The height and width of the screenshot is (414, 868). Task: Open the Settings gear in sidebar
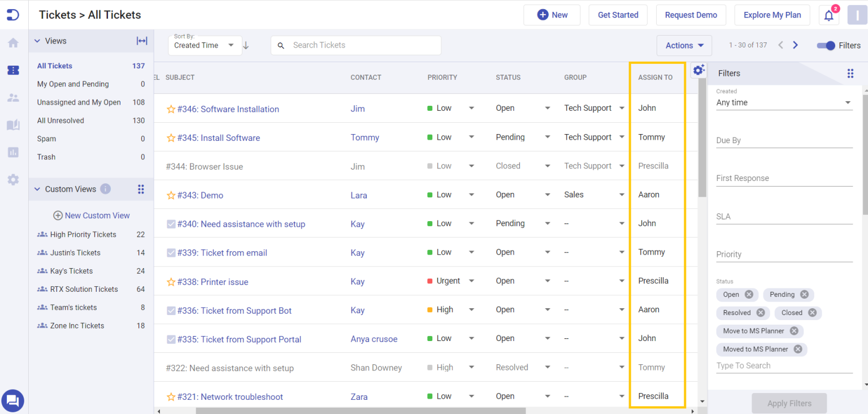(12, 180)
